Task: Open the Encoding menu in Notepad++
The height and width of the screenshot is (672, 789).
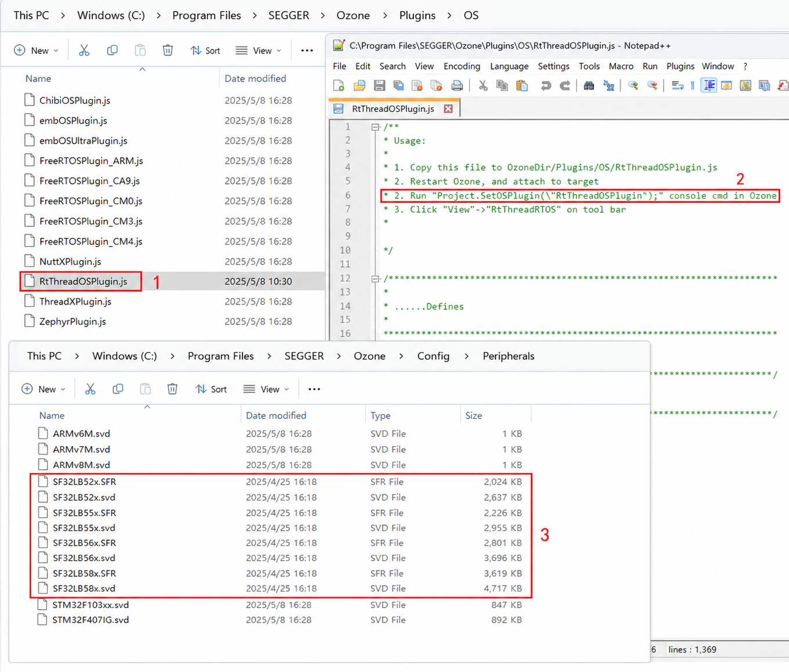Action: click(x=462, y=66)
